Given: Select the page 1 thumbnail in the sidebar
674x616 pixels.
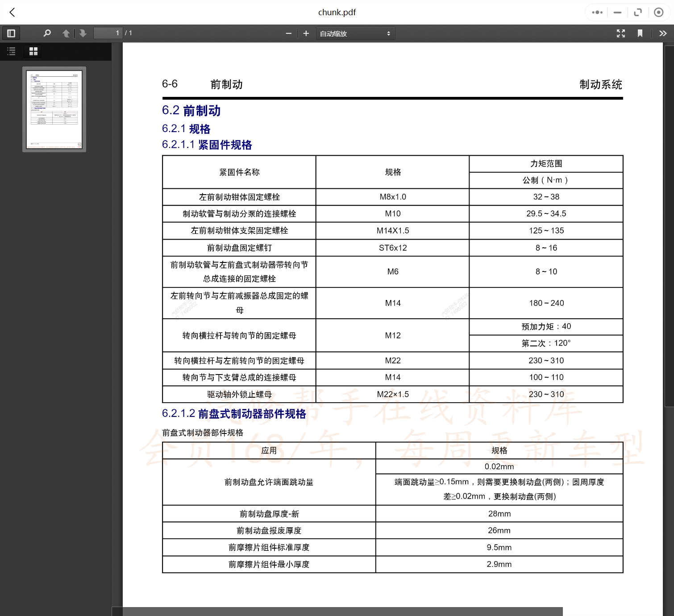Looking at the screenshot, I should (x=54, y=108).
